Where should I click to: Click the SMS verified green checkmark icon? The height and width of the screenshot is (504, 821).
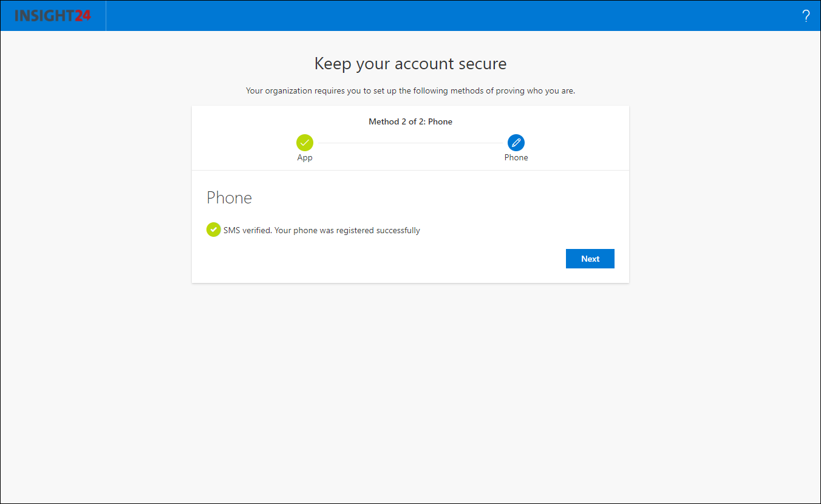tap(214, 230)
